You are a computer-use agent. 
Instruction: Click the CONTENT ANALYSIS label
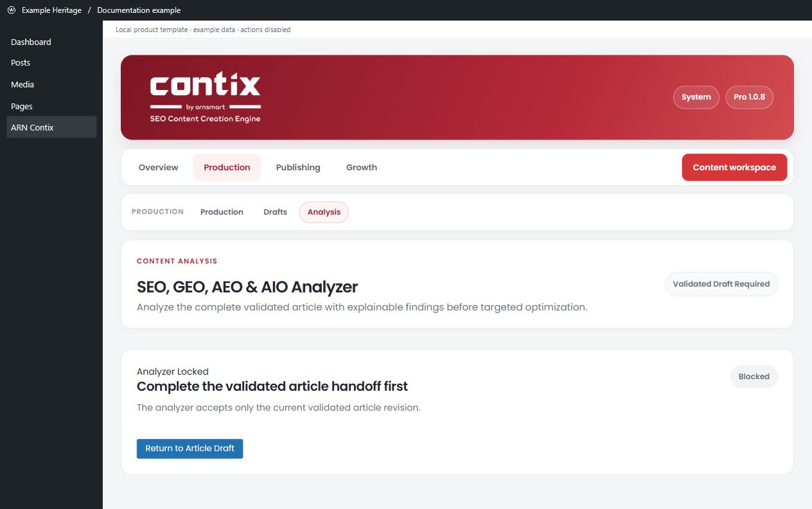tap(177, 262)
